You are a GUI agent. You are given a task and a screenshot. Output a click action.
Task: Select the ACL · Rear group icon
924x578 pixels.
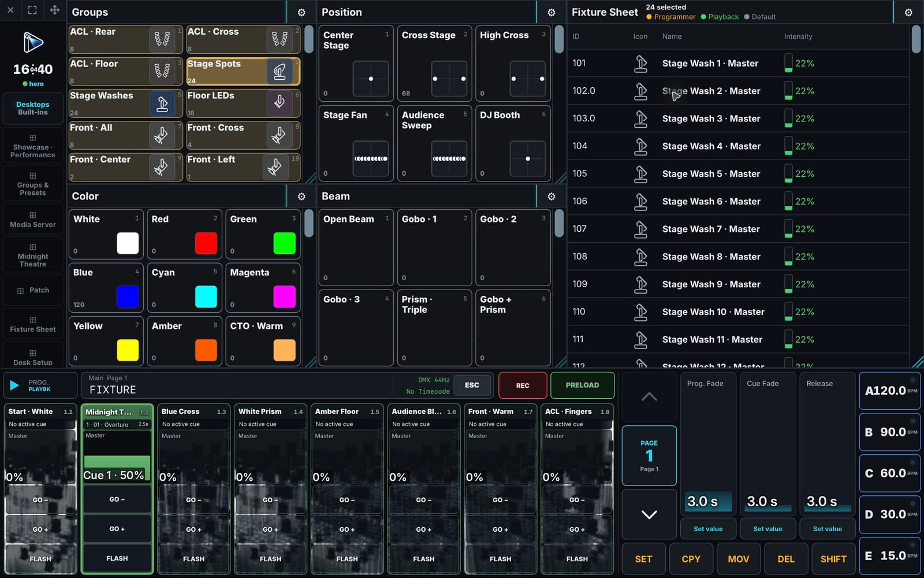click(x=162, y=39)
